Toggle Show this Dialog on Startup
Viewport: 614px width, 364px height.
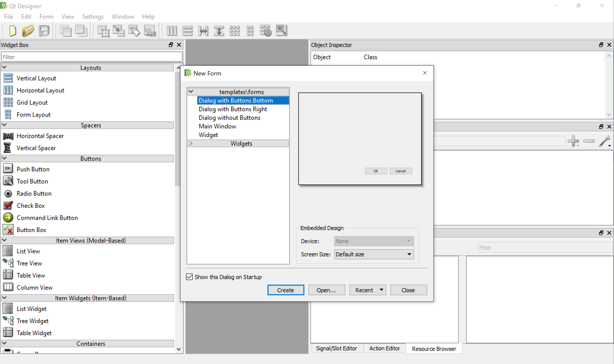tap(189, 277)
